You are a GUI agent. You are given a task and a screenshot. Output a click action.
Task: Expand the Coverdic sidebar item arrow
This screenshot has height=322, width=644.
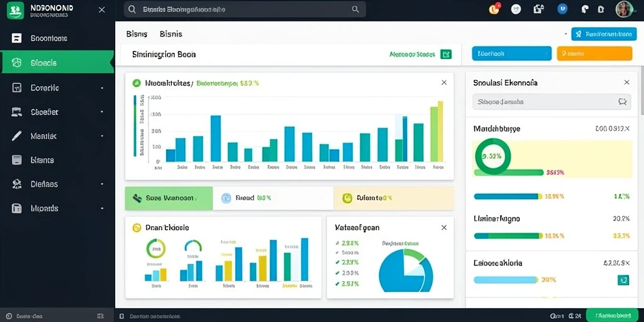(x=102, y=88)
